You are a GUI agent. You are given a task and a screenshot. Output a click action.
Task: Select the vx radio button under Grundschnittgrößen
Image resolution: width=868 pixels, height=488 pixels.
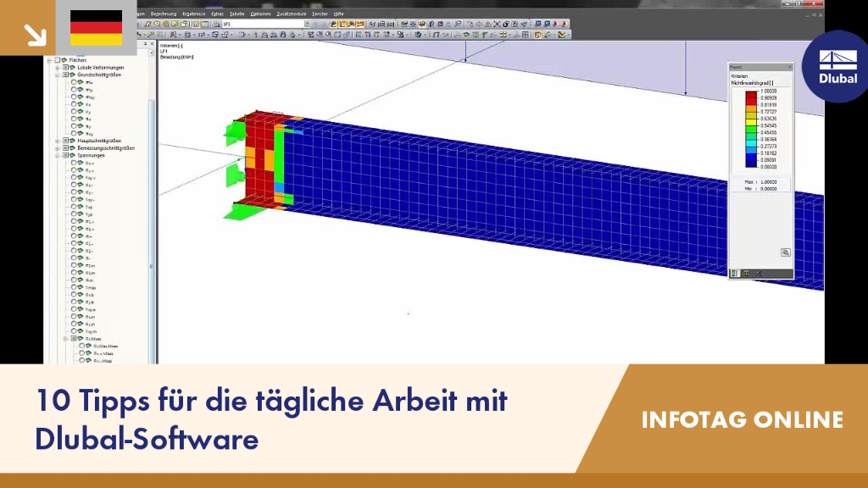click(x=74, y=104)
